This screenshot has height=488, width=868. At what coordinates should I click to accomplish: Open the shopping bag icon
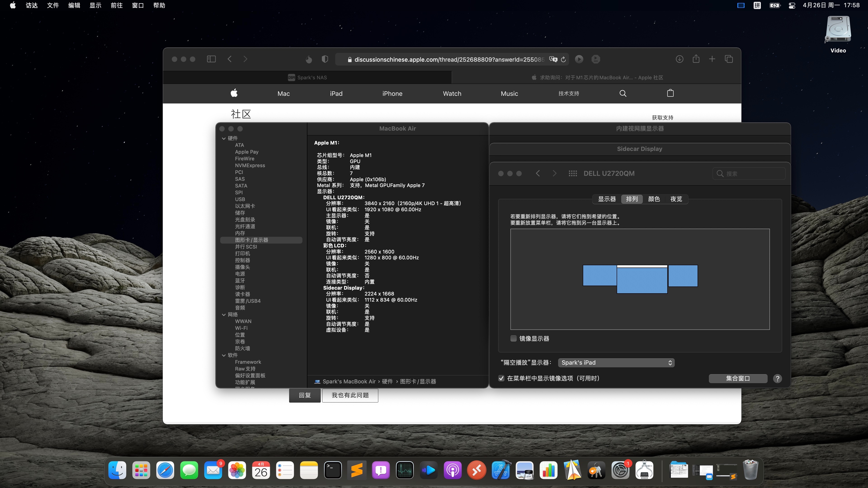(x=670, y=93)
